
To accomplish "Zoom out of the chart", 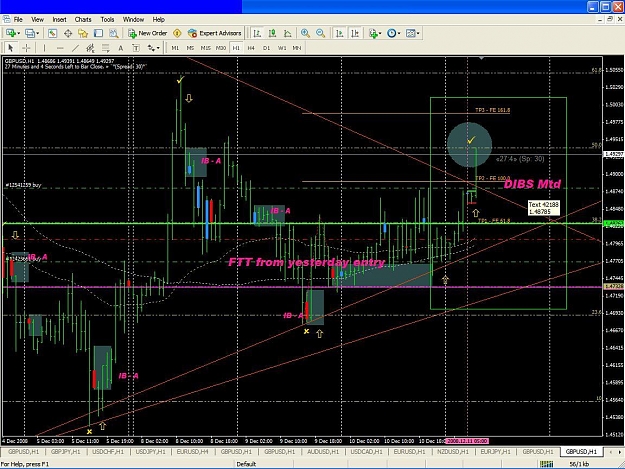I will point(320,33).
